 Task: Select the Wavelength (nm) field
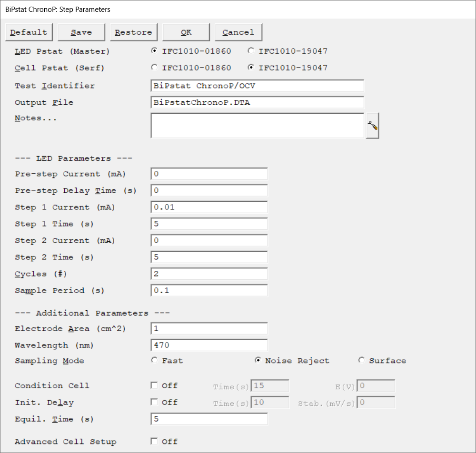(209, 345)
